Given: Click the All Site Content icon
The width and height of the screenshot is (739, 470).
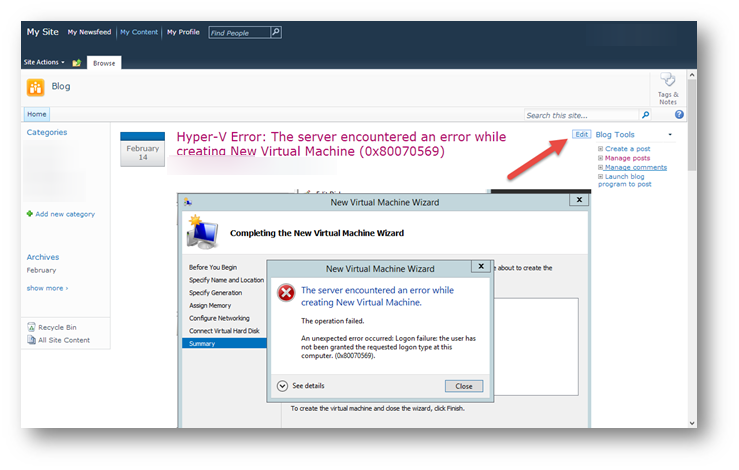Looking at the screenshot, I should pos(31,340).
